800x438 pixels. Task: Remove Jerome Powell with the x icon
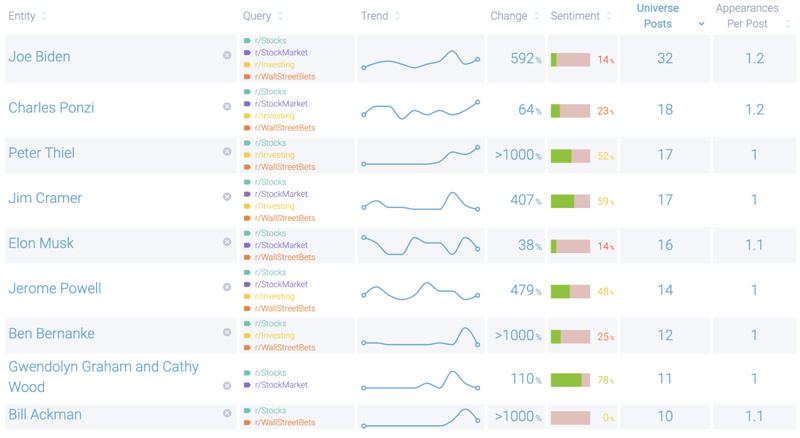(227, 287)
